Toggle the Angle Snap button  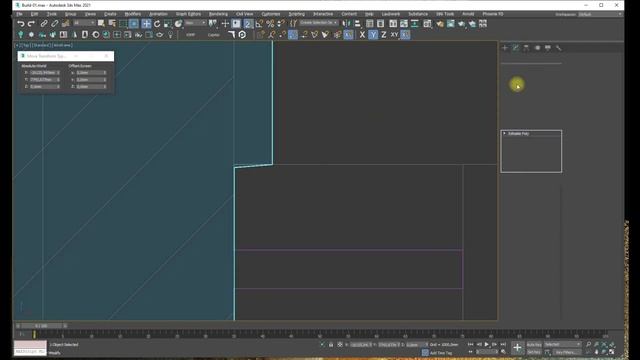259,24
